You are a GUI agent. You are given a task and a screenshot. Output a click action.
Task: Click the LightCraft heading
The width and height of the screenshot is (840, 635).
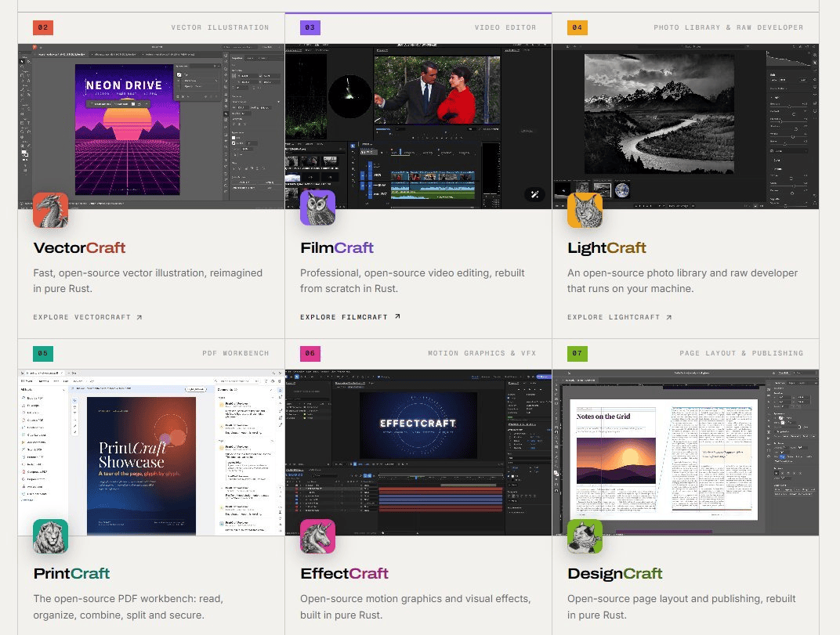[x=607, y=248]
